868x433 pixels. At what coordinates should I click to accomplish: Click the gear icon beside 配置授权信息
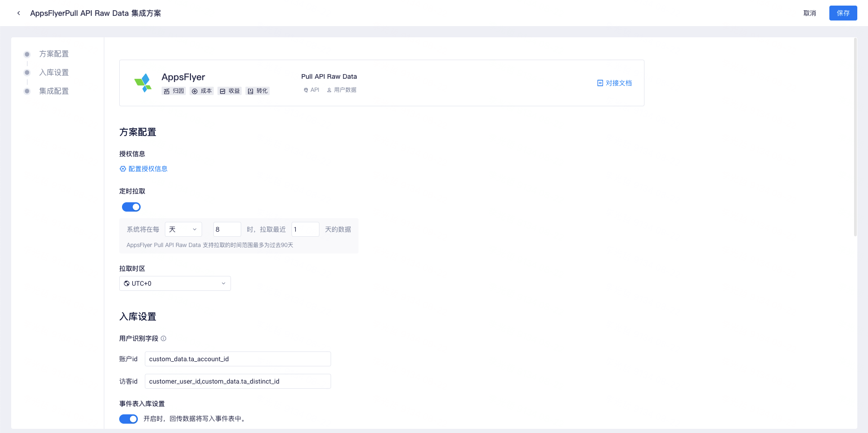coord(123,169)
